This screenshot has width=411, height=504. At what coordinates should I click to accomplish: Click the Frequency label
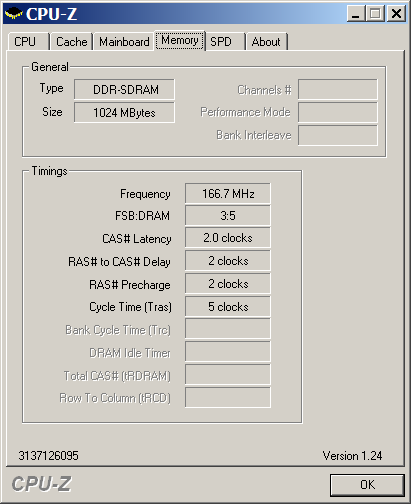(x=145, y=194)
